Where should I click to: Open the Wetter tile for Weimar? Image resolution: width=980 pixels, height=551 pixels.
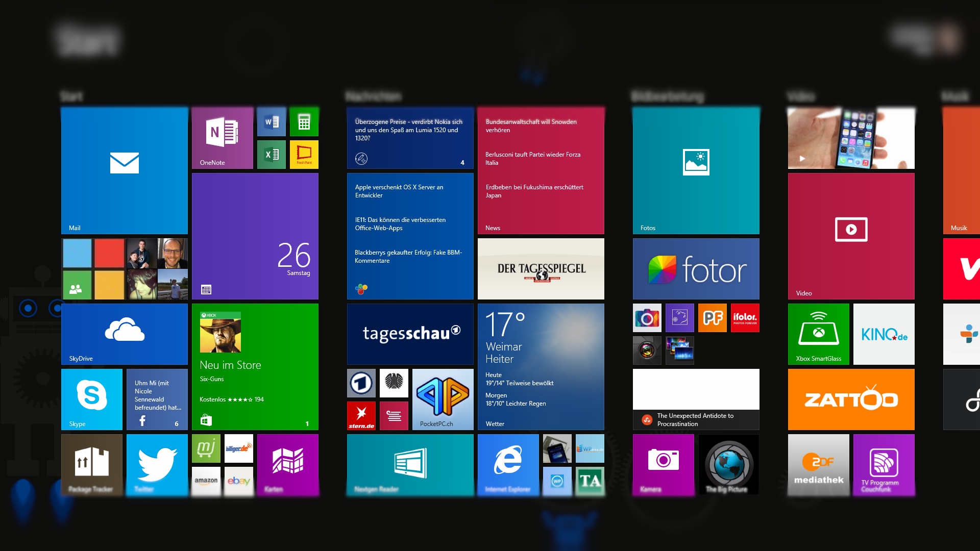[541, 367]
